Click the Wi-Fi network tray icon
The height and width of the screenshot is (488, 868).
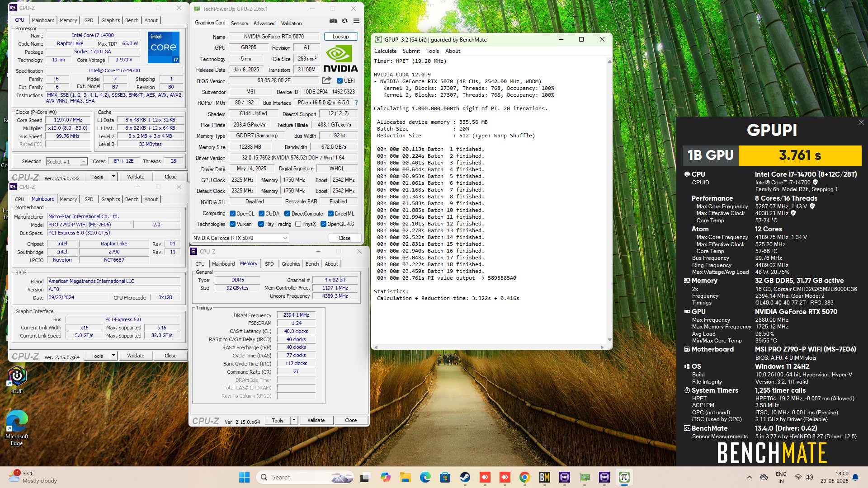pos(798,477)
